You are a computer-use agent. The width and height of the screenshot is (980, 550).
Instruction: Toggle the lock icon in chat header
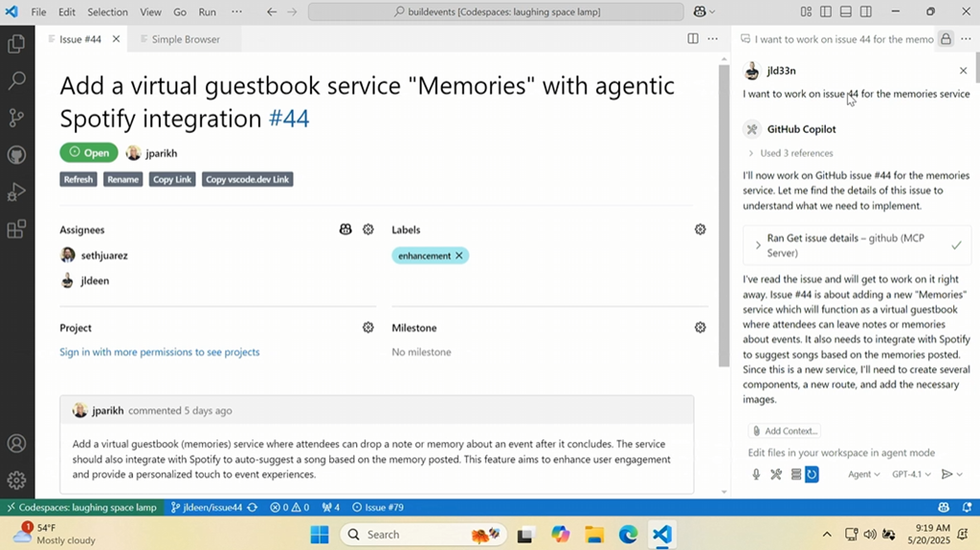point(946,39)
